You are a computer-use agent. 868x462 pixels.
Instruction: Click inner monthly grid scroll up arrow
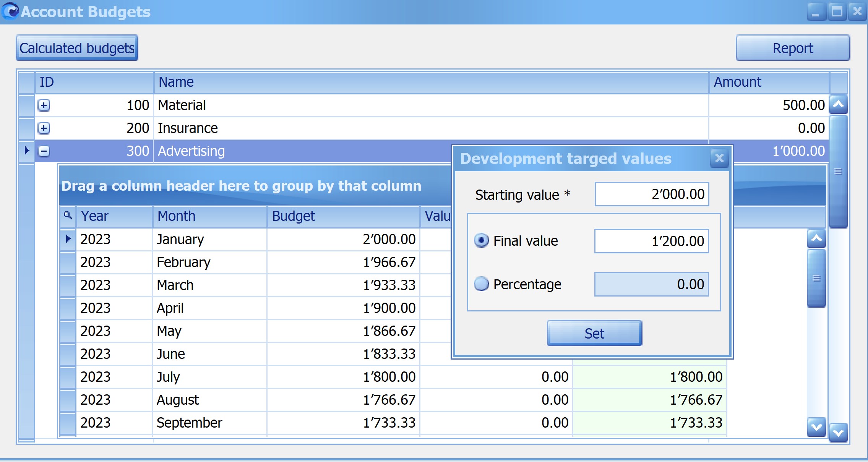click(816, 239)
